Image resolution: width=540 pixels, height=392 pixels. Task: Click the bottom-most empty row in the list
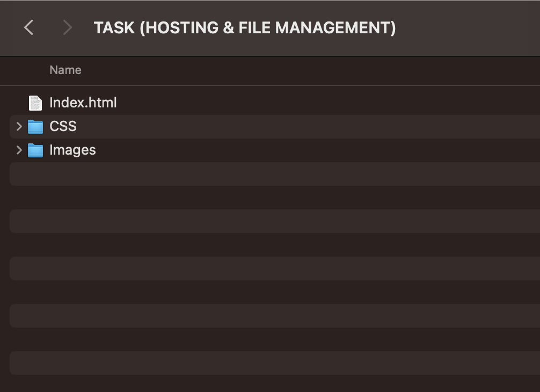pos(268,363)
